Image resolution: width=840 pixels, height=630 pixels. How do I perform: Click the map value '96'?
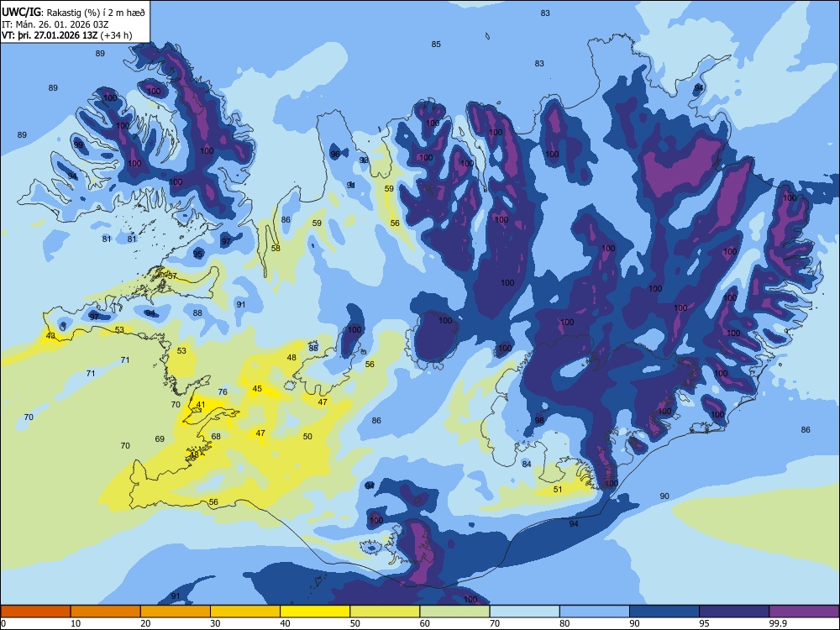click(x=335, y=155)
